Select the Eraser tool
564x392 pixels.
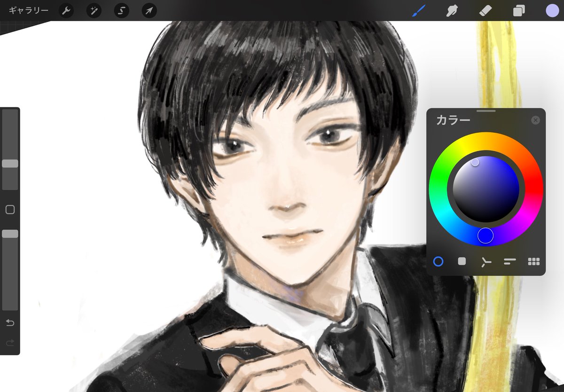point(485,10)
